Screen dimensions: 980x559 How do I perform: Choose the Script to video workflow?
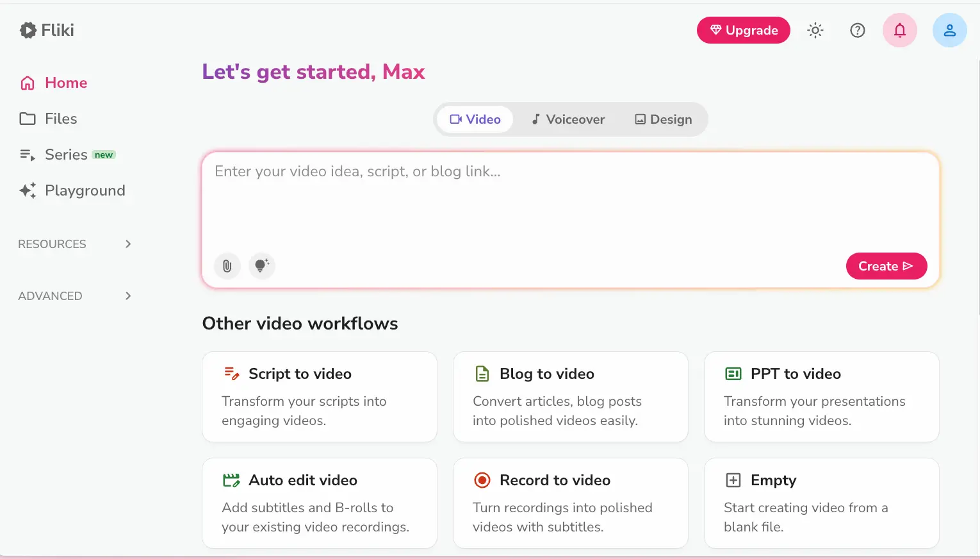pos(319,396)
